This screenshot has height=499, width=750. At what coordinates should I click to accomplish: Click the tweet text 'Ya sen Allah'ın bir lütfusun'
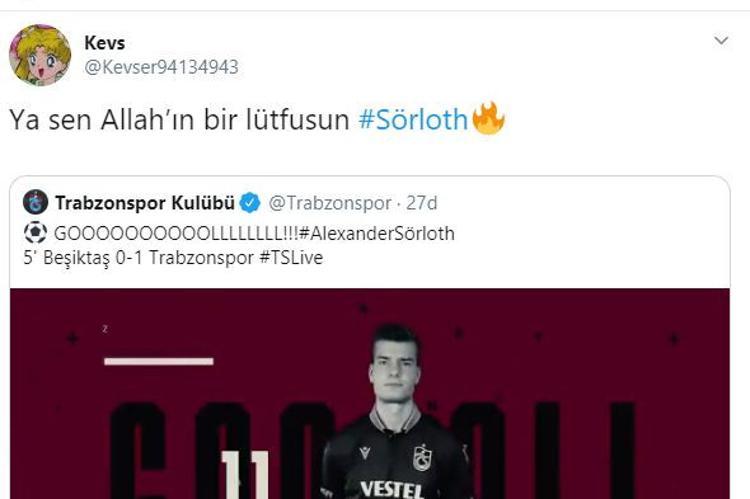coord(179,120)
